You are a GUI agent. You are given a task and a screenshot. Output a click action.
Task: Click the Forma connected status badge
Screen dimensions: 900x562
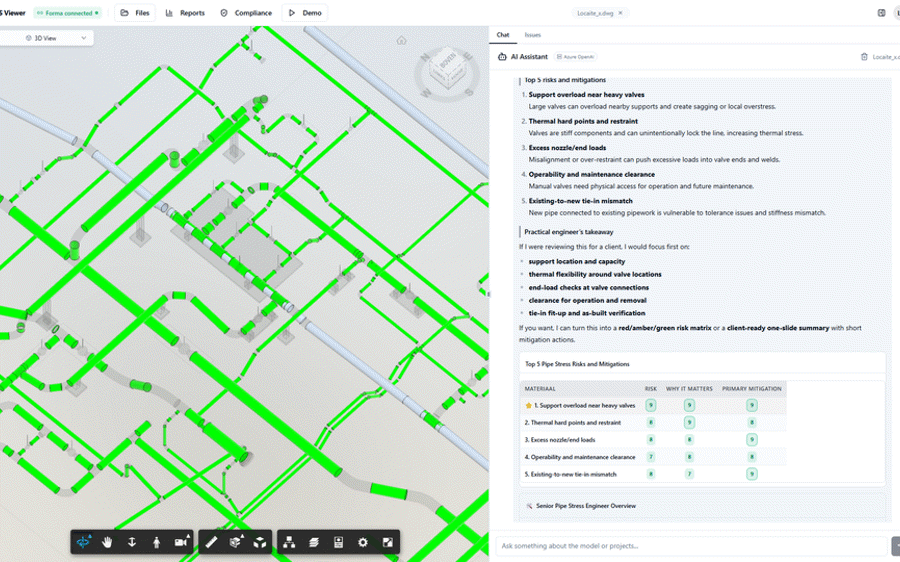click(67, 13)
